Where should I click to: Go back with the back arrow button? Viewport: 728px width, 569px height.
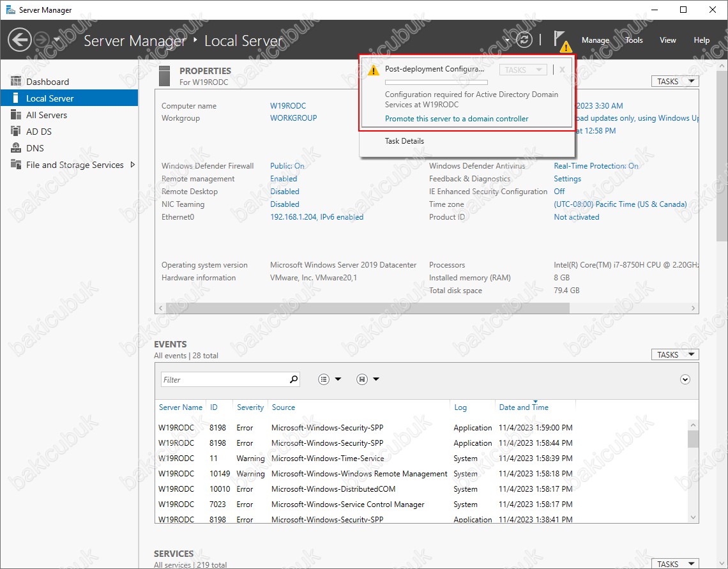[20, 40]
